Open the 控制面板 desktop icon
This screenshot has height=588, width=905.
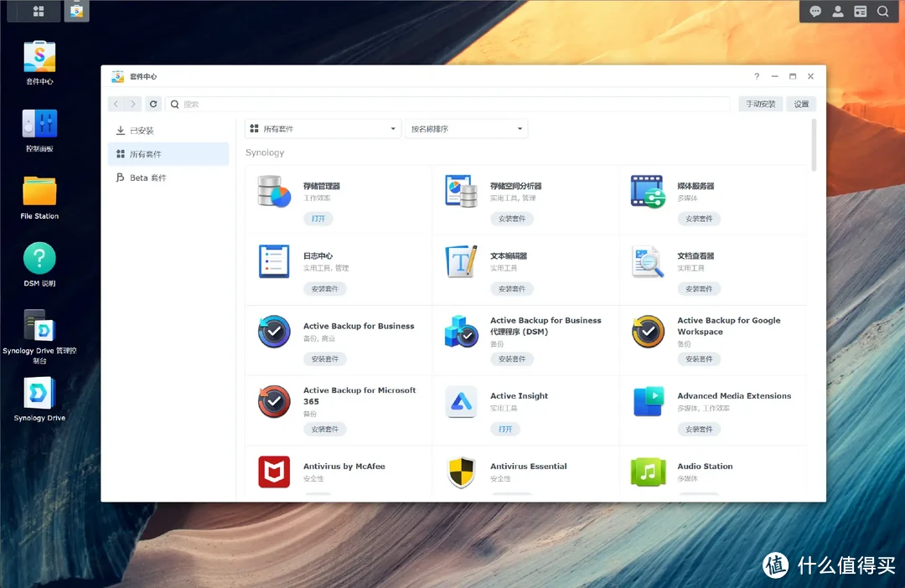[x=39, y=126]
